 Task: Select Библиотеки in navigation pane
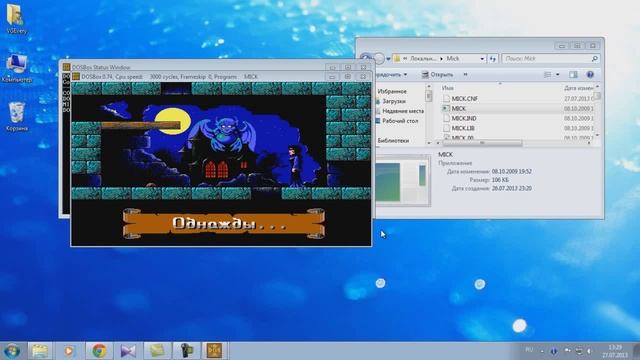pyautogui.click(x=393, y=140)
